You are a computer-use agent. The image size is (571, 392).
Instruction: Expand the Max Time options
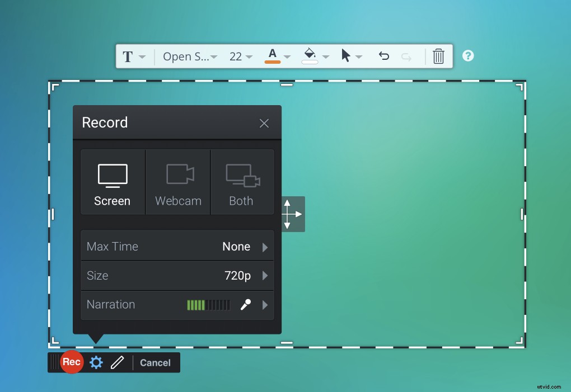point(177,246)
